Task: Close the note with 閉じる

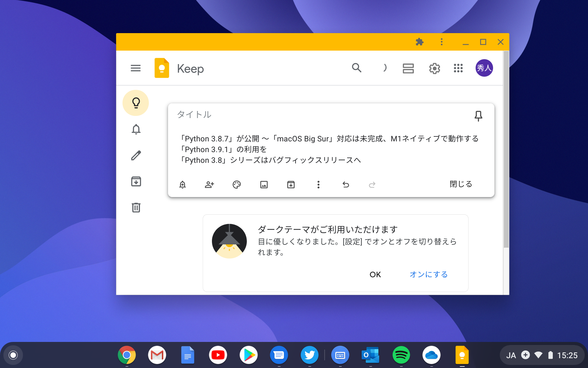Action: click(x=461, y=184)
